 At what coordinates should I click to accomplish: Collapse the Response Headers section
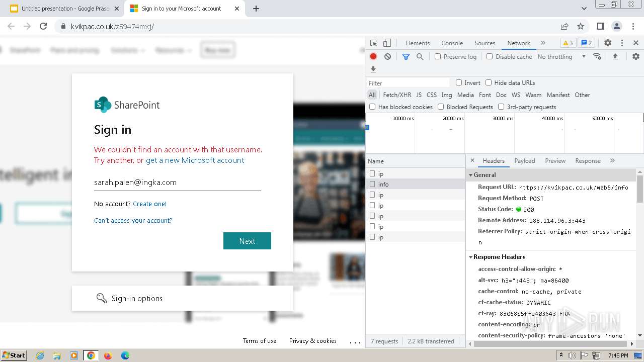[471, 257]
